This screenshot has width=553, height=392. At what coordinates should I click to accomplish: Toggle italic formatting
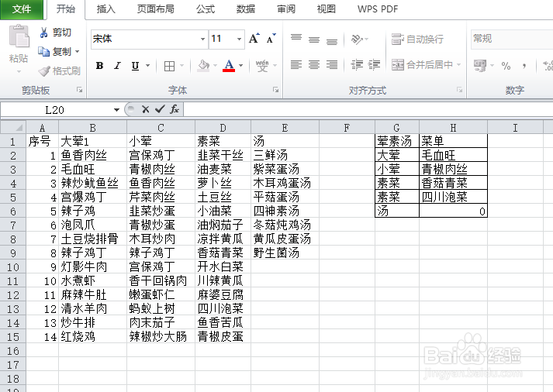point(117,66)
